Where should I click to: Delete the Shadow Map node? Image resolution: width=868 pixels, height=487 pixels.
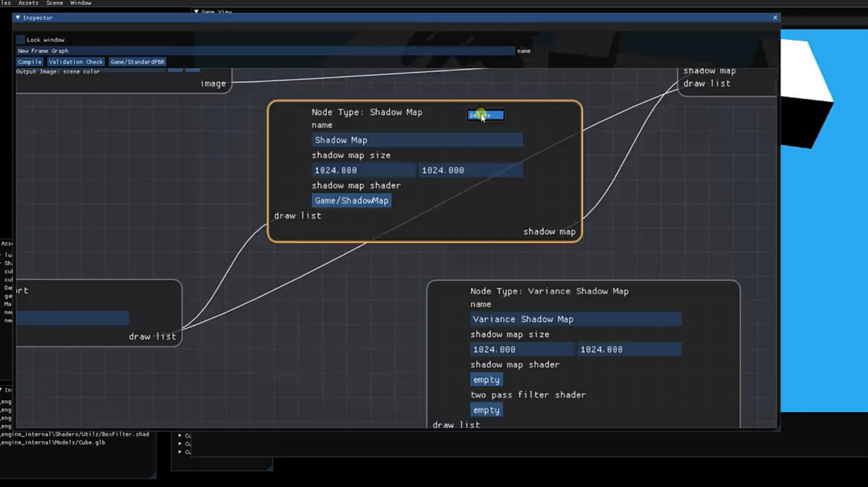485,115
